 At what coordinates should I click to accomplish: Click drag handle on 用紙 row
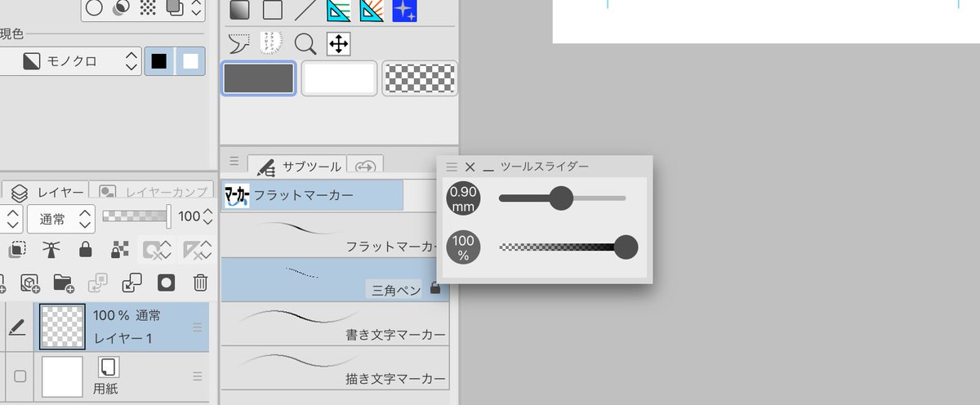coord(197,376)
